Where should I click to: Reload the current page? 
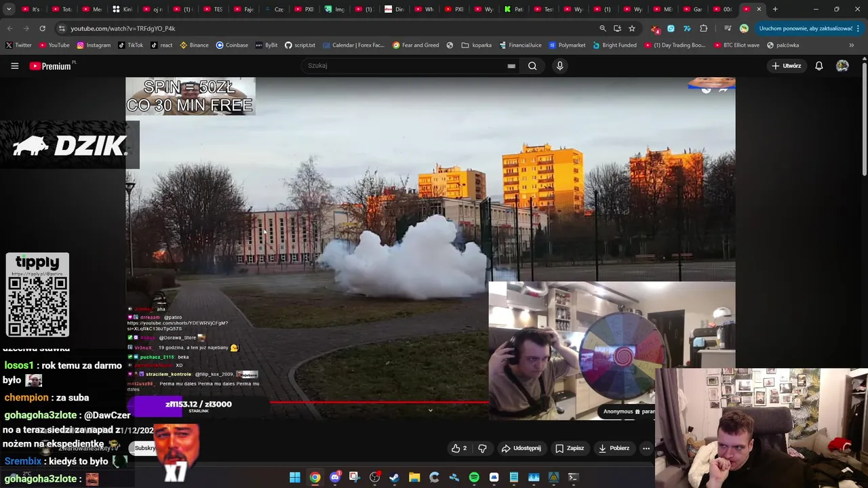pos(42,28)
